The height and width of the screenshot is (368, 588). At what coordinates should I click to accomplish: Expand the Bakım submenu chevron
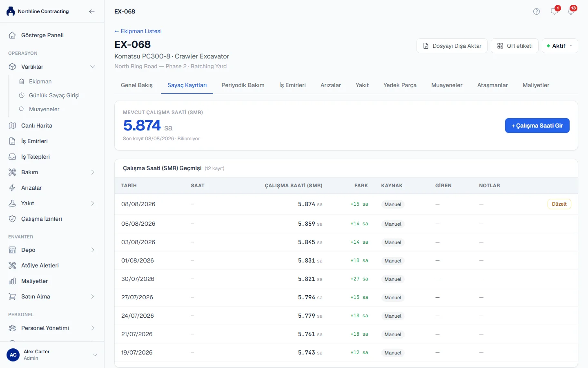93,172
